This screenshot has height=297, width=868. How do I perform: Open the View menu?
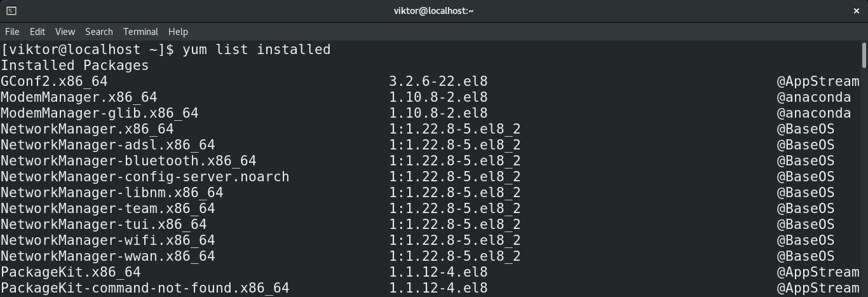[65, 31]
